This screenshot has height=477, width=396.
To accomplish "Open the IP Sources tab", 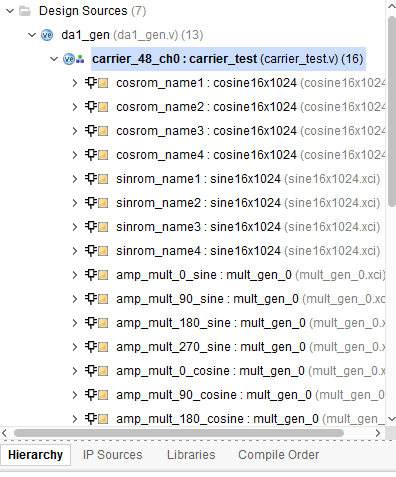I will tap(113, 455).
